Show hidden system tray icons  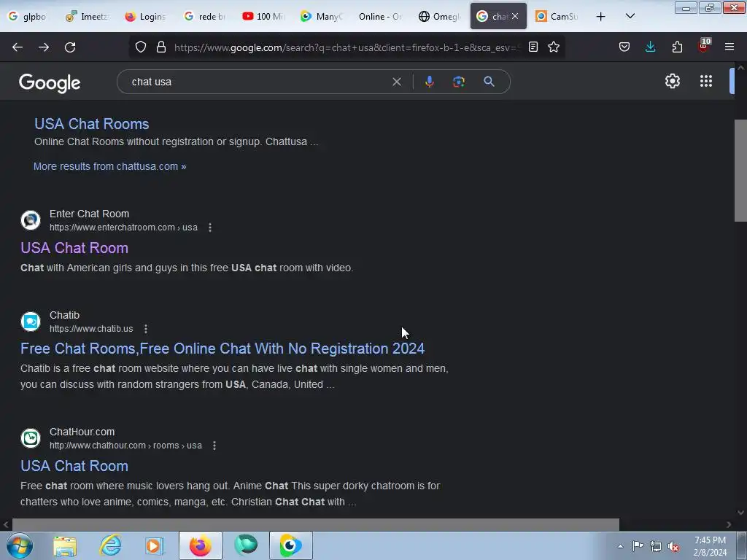620,546
